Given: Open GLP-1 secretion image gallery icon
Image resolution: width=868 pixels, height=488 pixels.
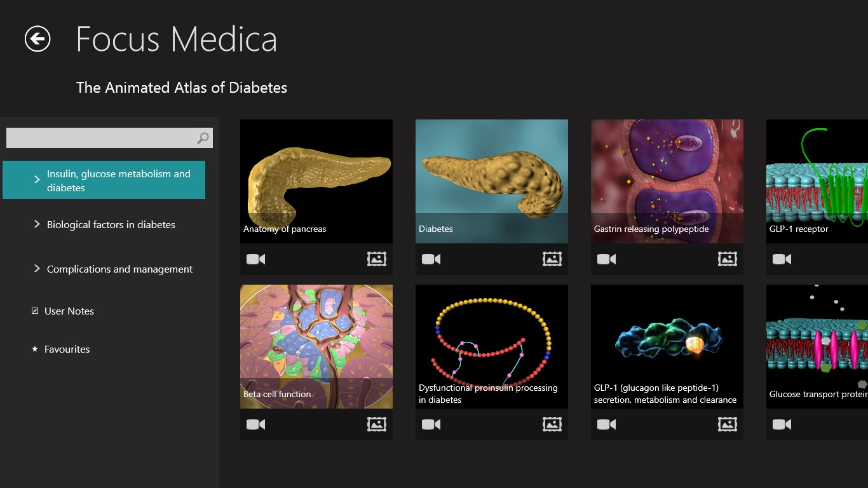Looking at the screenshot, I should tap(728, 424).
